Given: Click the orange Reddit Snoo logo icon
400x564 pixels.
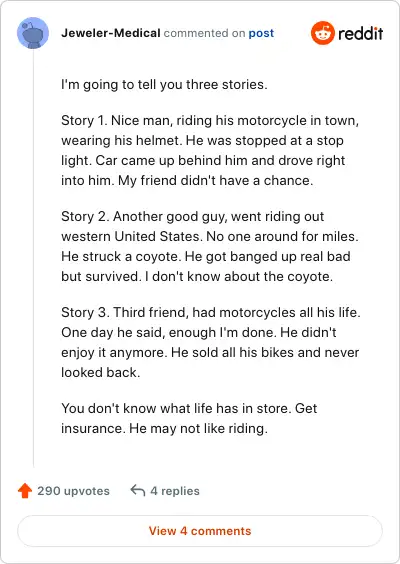Looking at the screenshot, I should pyautogui.click(x=323, y=33).
